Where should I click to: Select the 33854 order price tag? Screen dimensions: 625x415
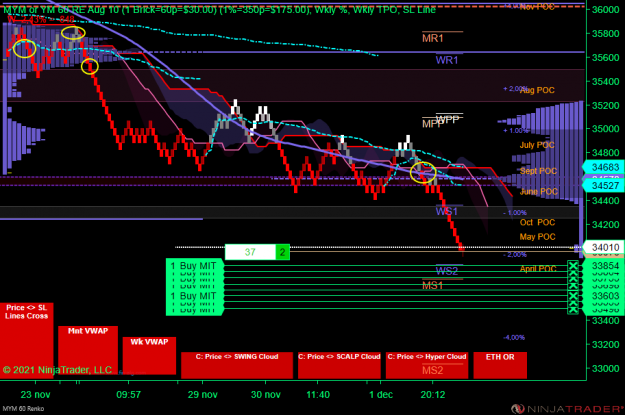[x=603, y=266]
